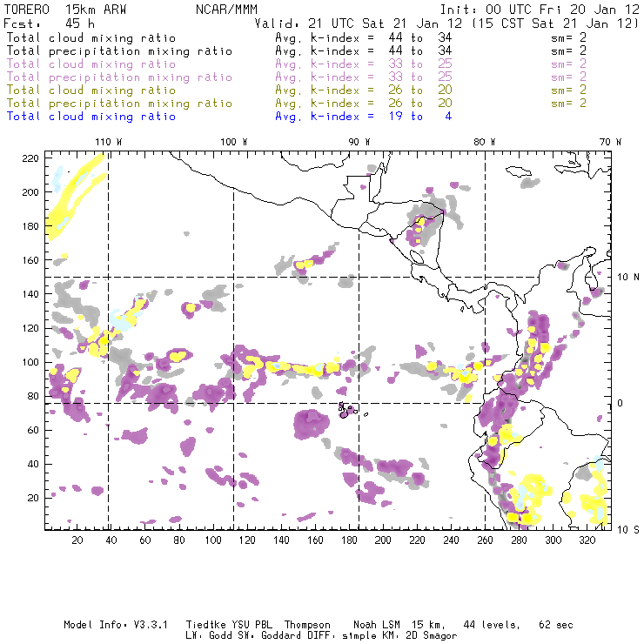Click the '44 levels,' footer text
The height and width of the screenshot is (644, 644).
click(492, 625)
